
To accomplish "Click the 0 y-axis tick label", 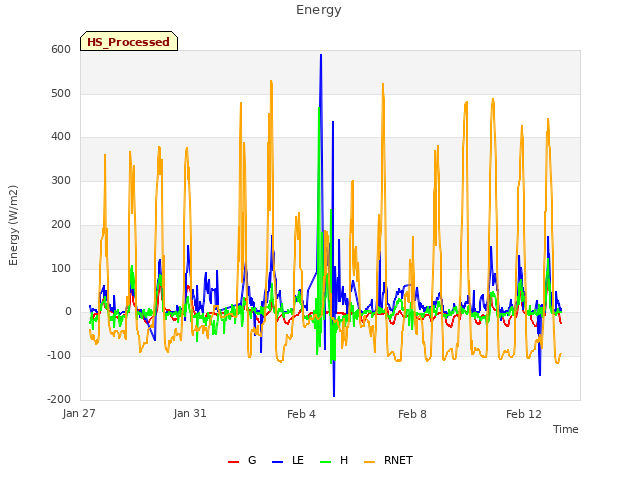I will (68, 312).
